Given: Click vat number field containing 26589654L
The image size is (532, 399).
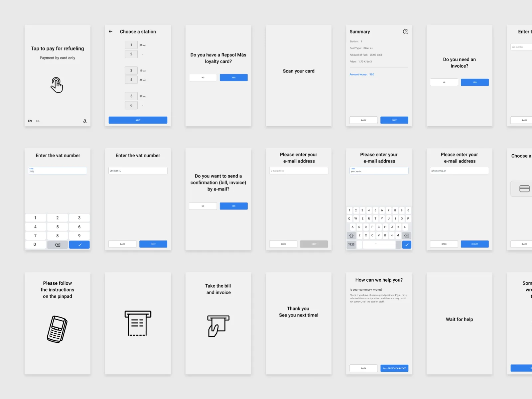Looking at the screenshot, I should [x=138, y=171].
